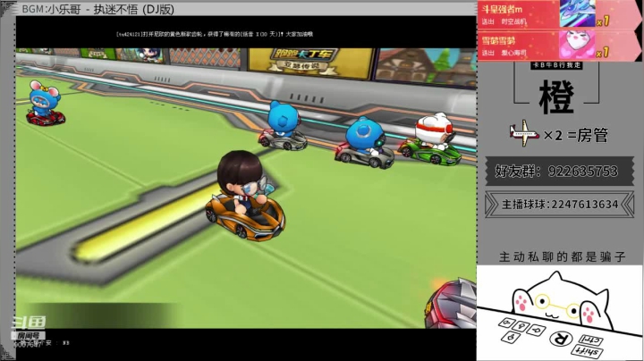Image resolution: width=644 pixels, height=361 pixels.
Task: Click the 时空战机 gift thumbnail
Action: [x=577, y=13]
